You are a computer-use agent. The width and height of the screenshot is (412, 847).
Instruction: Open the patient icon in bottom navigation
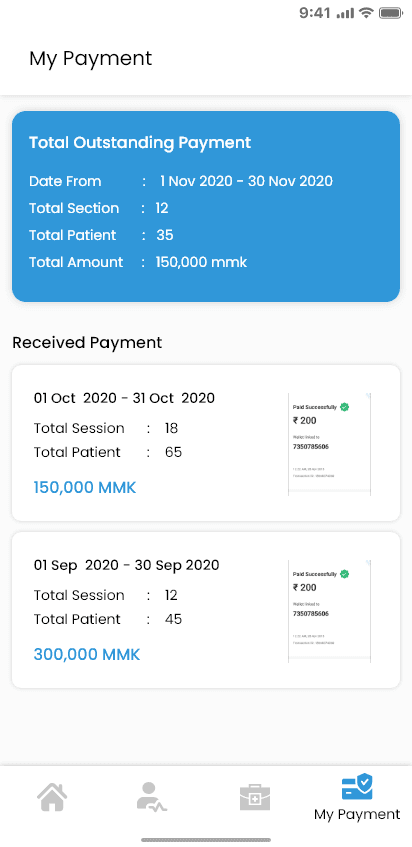click(x=151, y=797)
